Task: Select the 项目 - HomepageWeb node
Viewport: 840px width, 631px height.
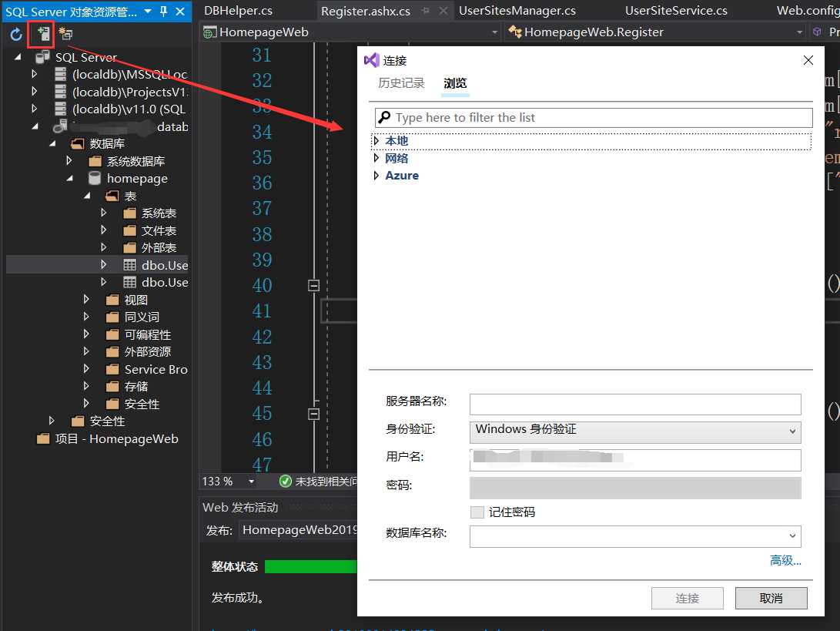Action: pyautogui.click(x=117, y=438)
